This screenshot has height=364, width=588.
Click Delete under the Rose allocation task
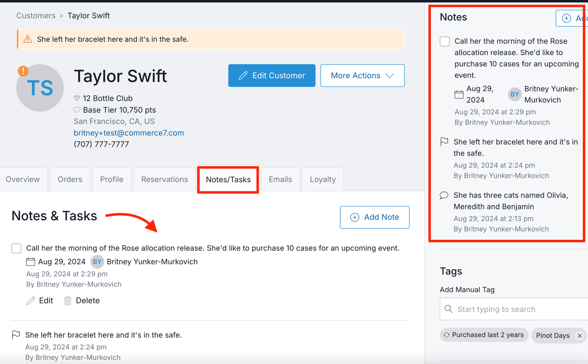pyautogui.click(x=82, y=301)
